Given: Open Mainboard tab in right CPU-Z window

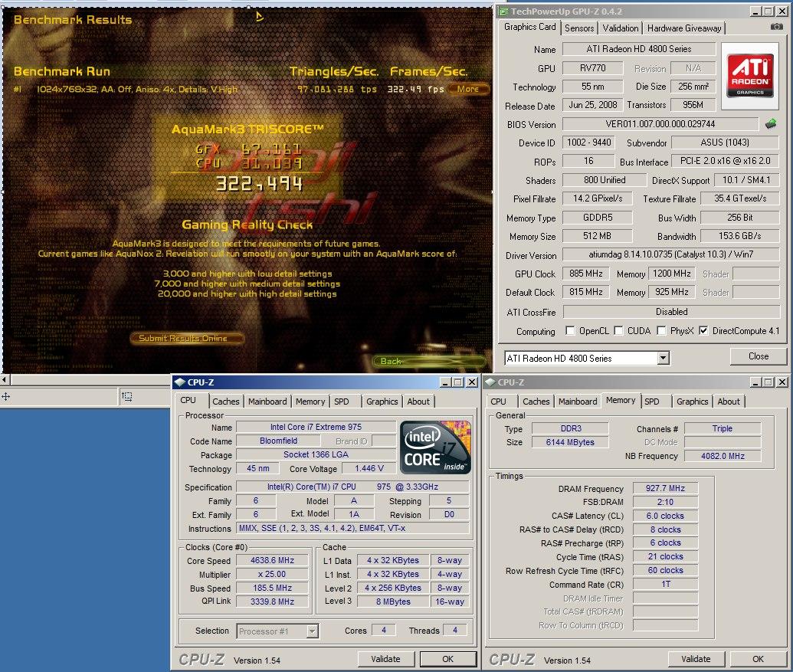Looking at the screenshot, I should click(x=578, y=402).
